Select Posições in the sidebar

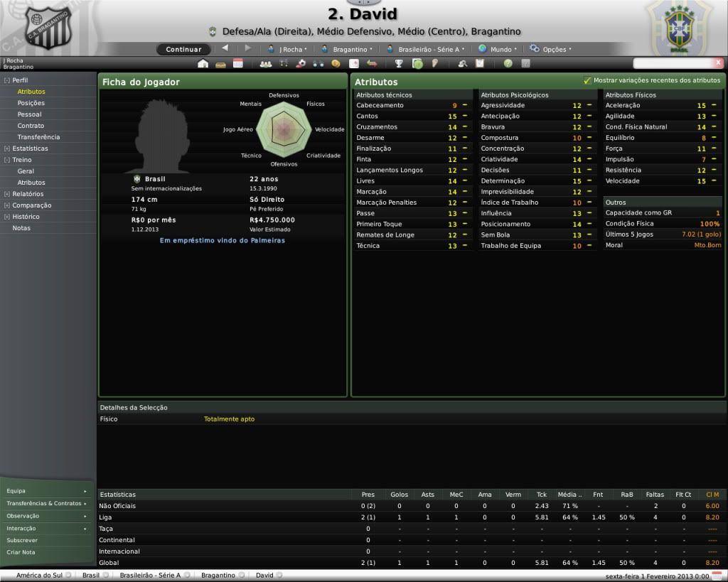click(x=31, y=103)
